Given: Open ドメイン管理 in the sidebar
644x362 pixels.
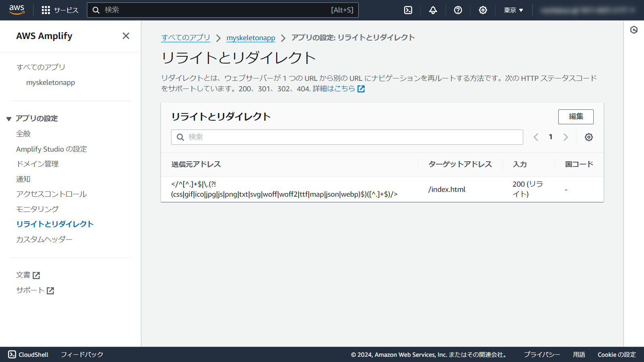Looking at the screenshot, I should point(37,164).
